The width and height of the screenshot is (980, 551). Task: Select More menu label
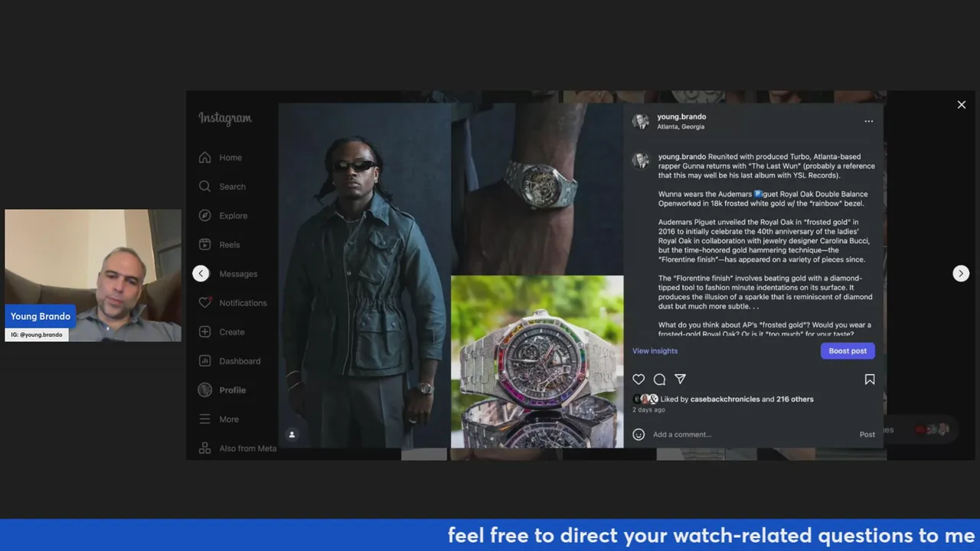click(229, 419)
